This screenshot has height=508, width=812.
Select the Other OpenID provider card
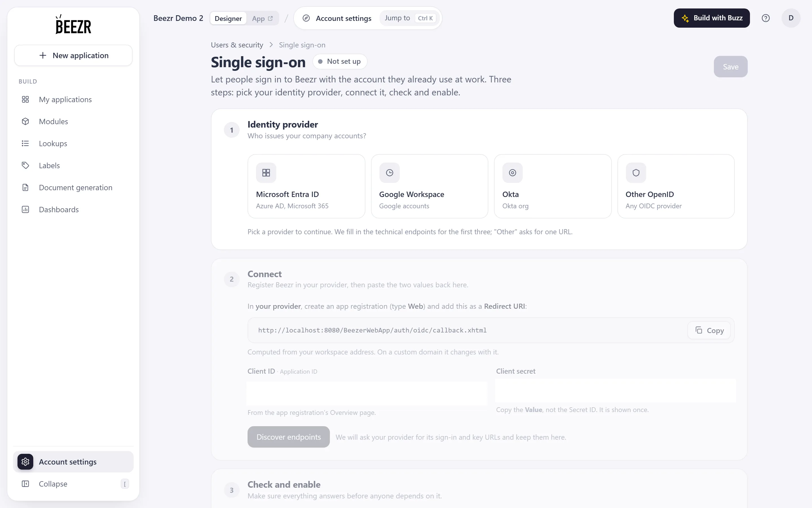pos(676,186)
